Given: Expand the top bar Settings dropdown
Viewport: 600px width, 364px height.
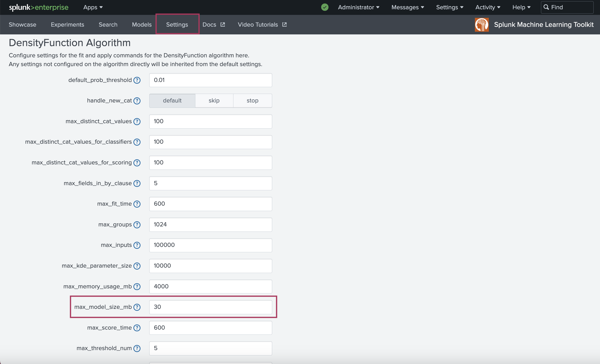Looking at the screenshot, I should 450,7.
